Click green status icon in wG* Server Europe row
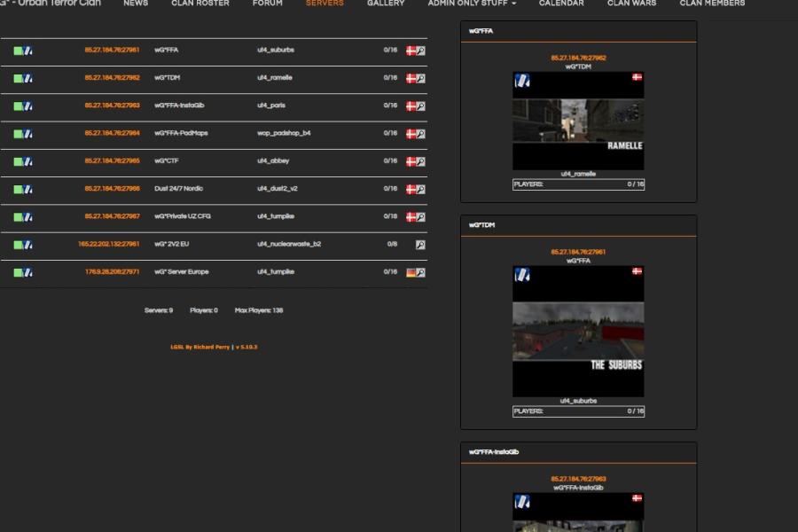Screen dimensions: 798x532 tap(18, 272)
